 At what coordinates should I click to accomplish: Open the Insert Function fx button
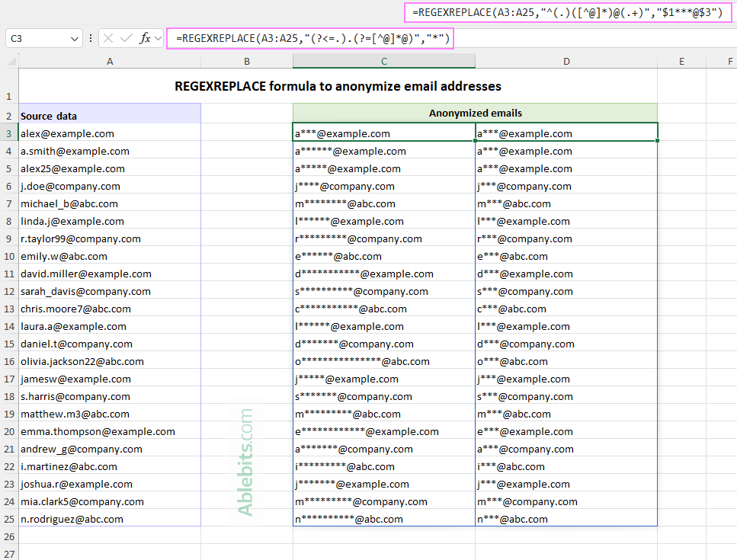click(145, 38)
